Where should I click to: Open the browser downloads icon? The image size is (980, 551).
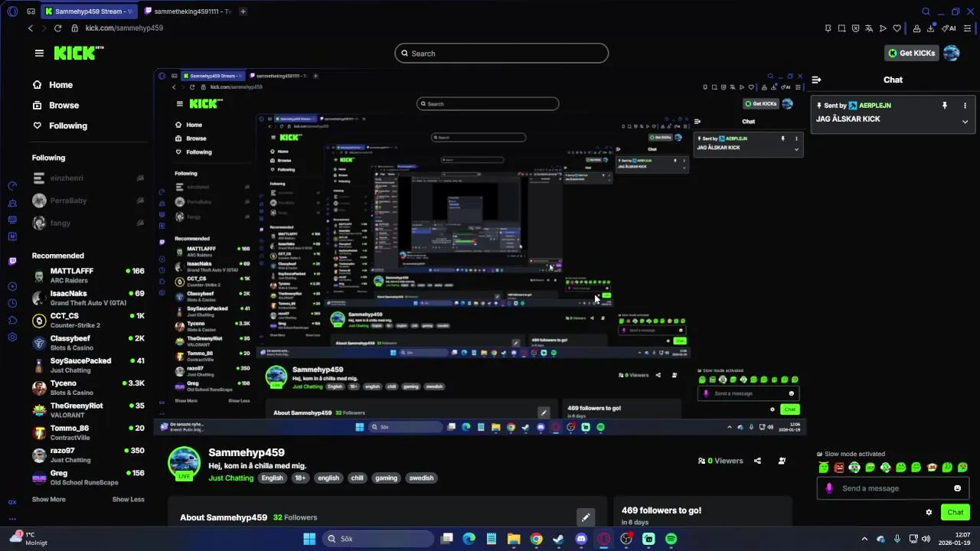point(930,28)
